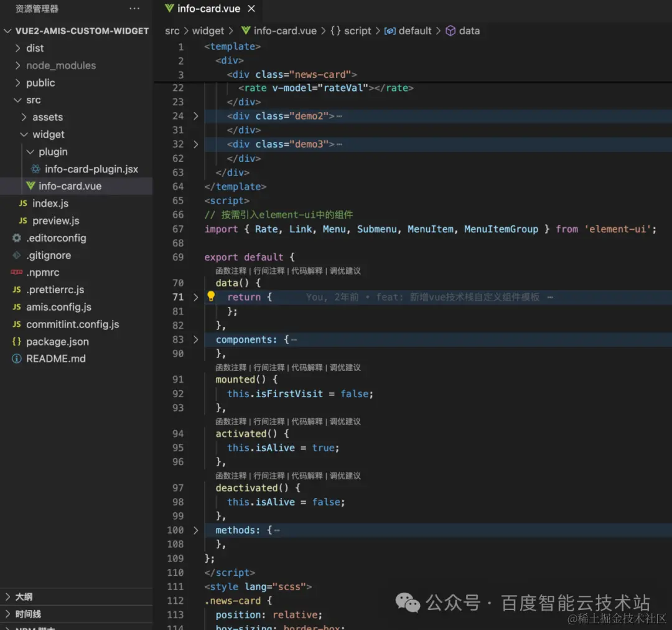Click the data breadcrumb segment
This screenshot has width=672, height=630.
point(469,31)
